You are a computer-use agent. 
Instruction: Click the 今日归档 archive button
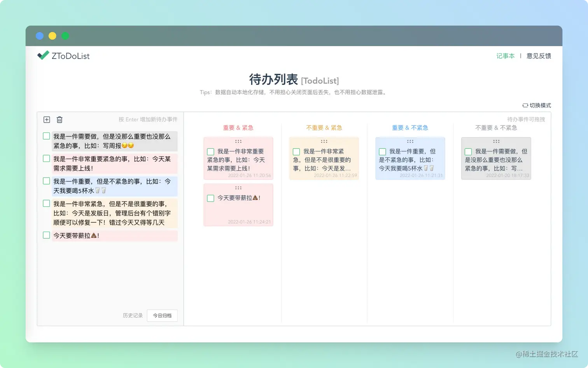coord(162,315)
